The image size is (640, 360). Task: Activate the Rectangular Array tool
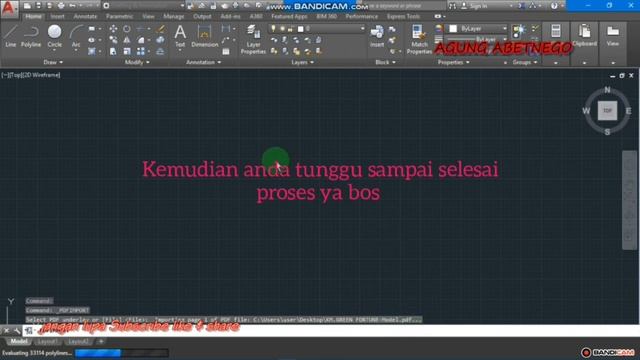[141, 51]
